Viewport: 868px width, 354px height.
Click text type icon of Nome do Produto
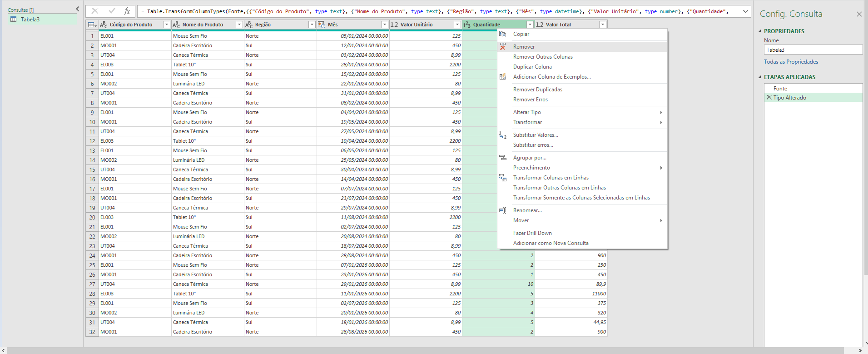176,25
